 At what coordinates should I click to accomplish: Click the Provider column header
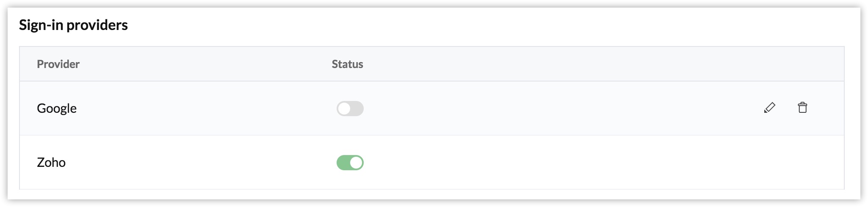pos(58,64)
